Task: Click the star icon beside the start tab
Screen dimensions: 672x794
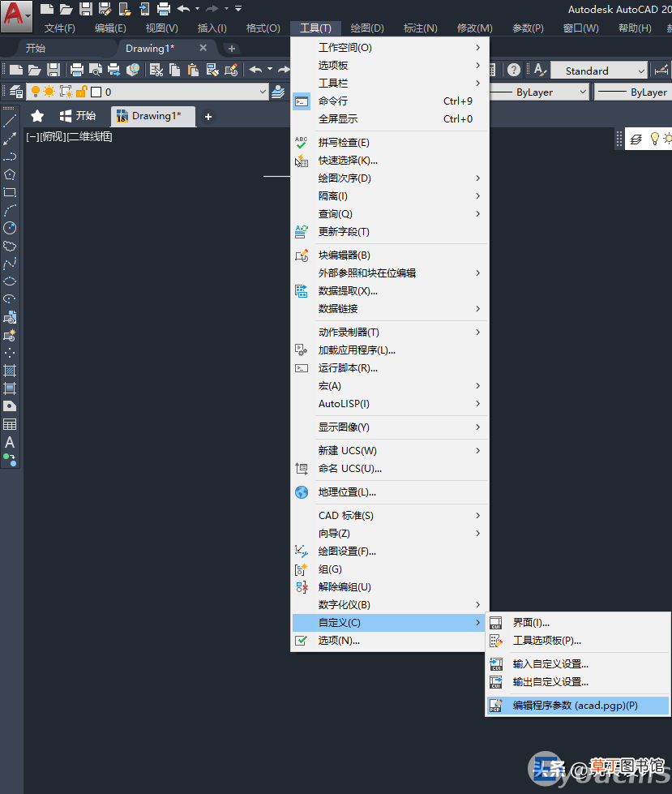Action: [x=37, y=117]
